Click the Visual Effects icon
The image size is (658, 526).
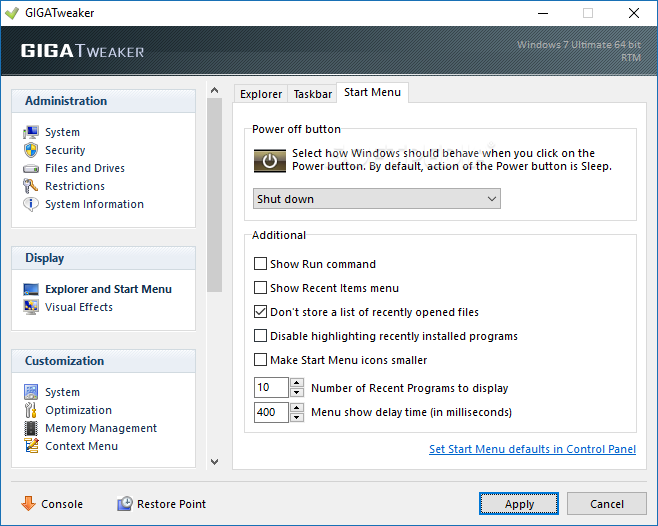pos(31,307)
